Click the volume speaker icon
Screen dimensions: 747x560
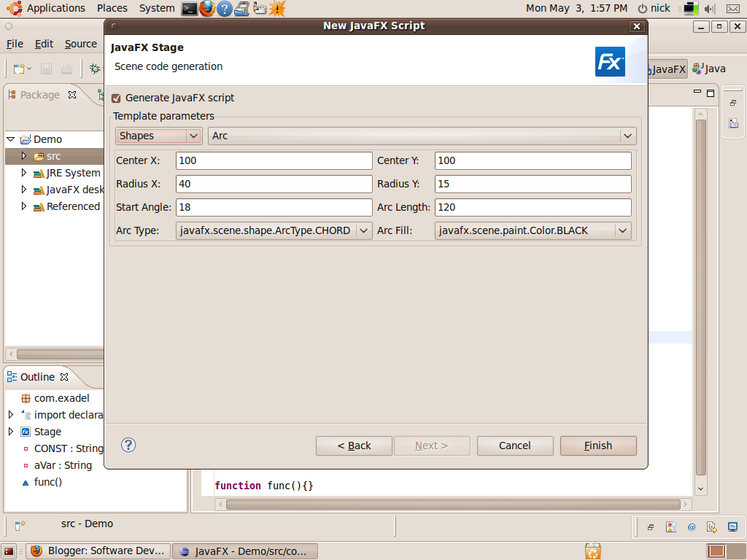pyautogui.click(x=710, y=9)
